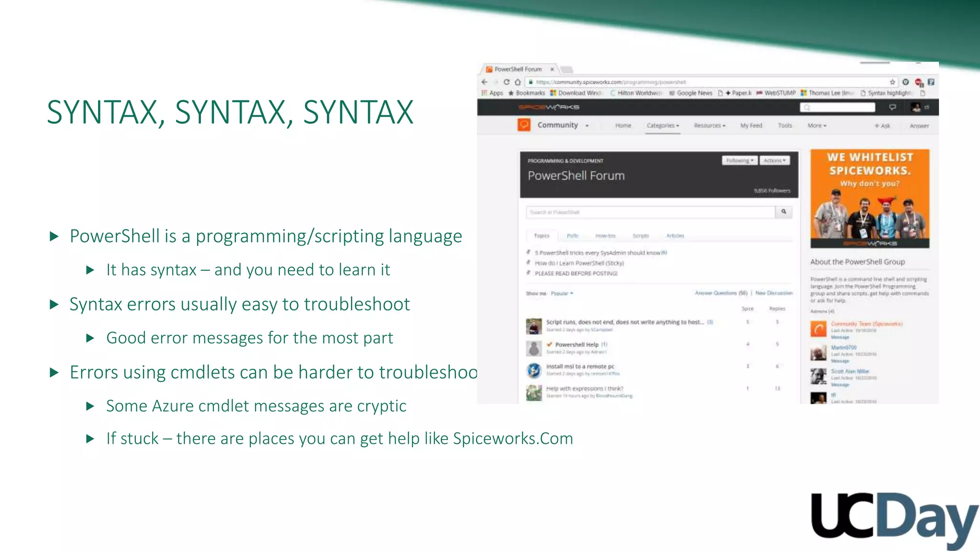Click the Search in PowerShell field
The width and height of the screenshot is (980, 551).
(650, 212)
